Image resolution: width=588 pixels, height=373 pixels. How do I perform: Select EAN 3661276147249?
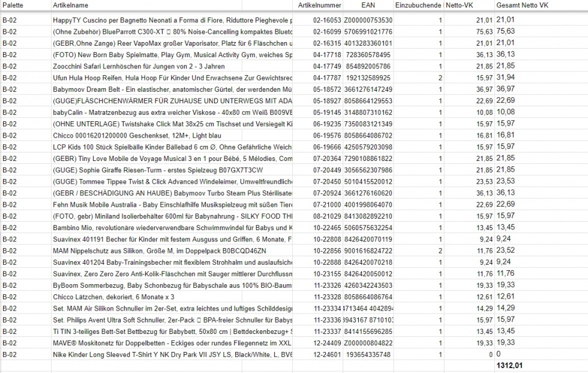coord(368,89)
